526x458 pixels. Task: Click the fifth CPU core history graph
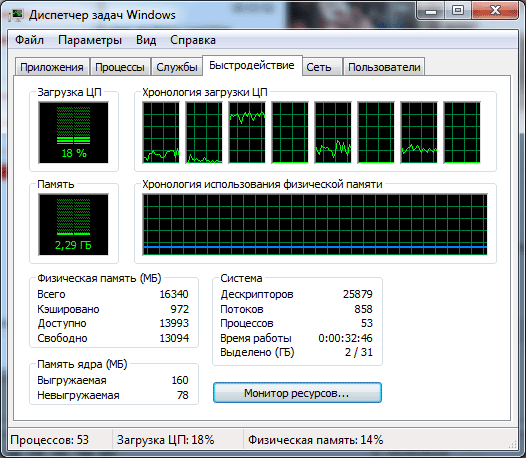(333, 133)
